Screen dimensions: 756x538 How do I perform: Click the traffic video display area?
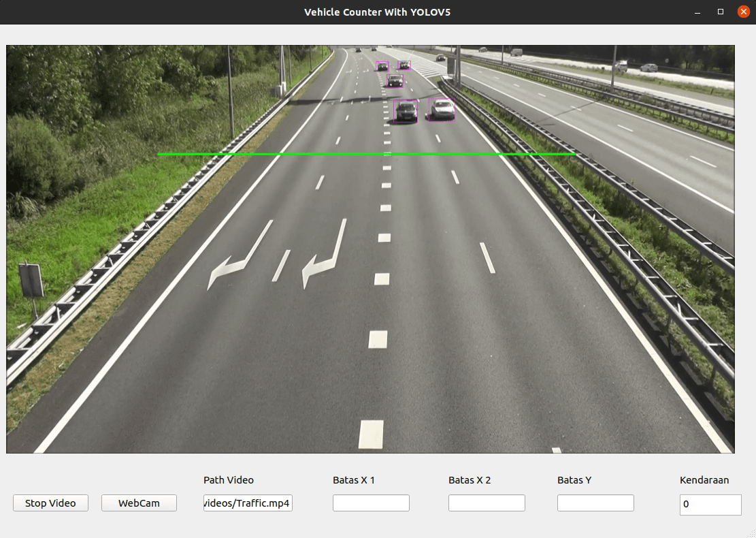pos(370,249)
